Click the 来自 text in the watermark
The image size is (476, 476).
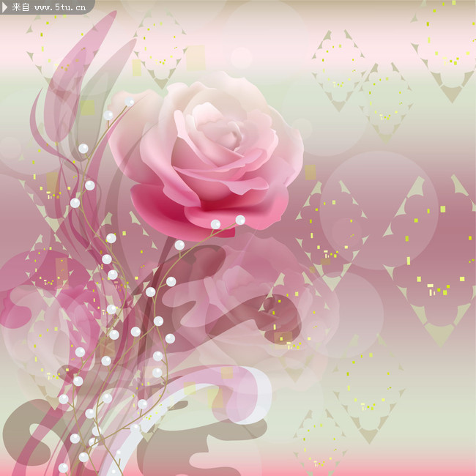point(21,7)
